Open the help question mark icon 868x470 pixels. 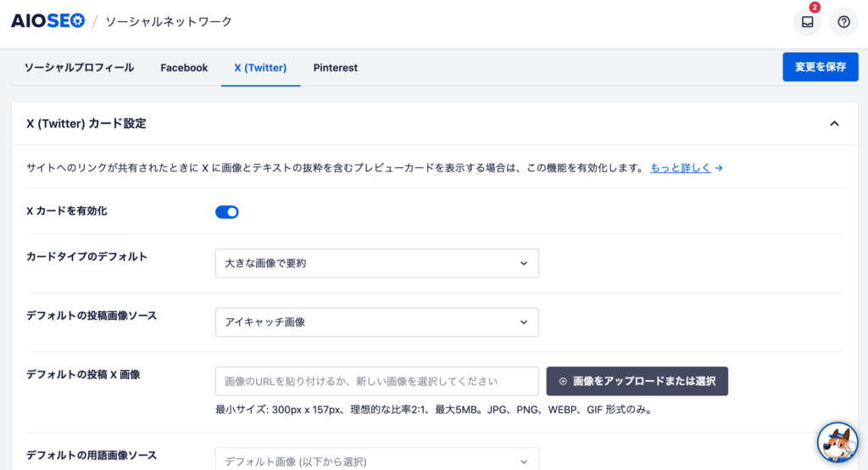click(843, 22)
